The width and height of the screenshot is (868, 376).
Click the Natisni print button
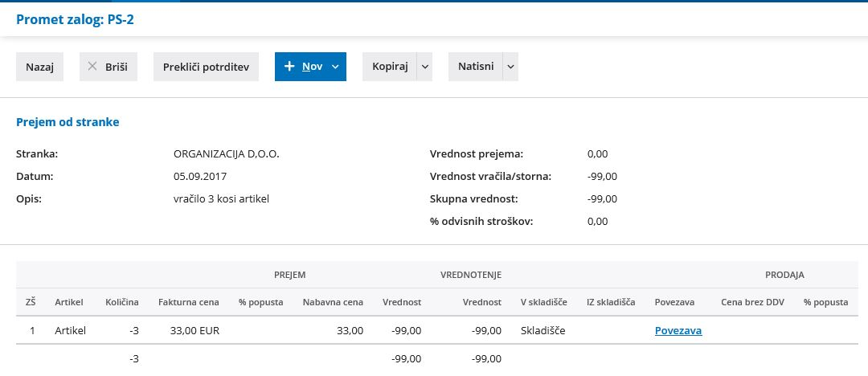click(x=476, y=67)
